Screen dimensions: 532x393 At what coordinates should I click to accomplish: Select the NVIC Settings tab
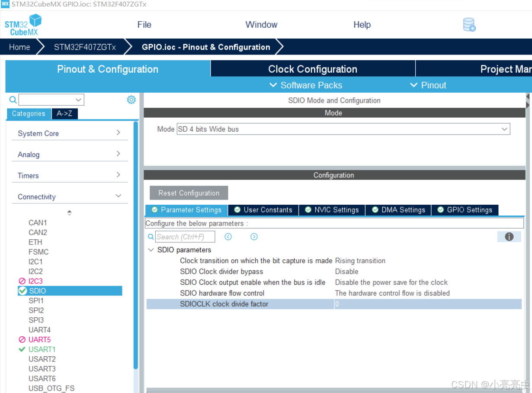pos(332,210)
